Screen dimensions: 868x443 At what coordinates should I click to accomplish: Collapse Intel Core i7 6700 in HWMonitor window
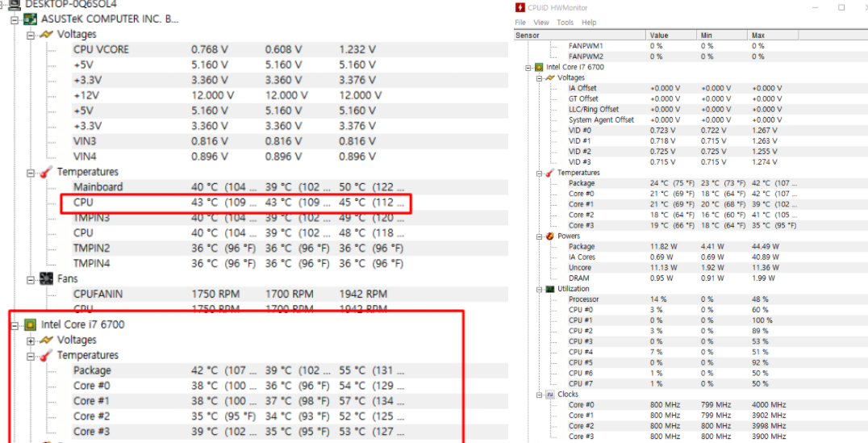click(528, 68)
